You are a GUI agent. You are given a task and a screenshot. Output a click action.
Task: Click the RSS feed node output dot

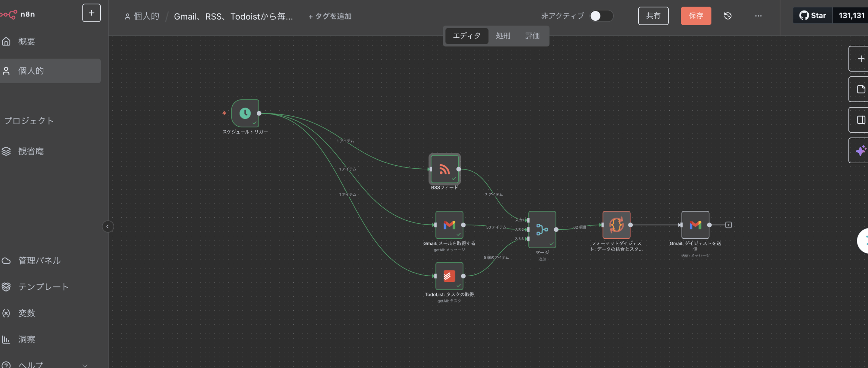pyautogui.click(x=459, y=169)
